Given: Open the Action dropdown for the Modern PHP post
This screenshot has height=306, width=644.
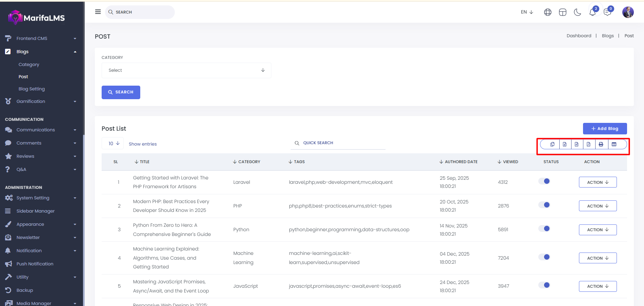Looking at the screenshot, I should point(598,206).
